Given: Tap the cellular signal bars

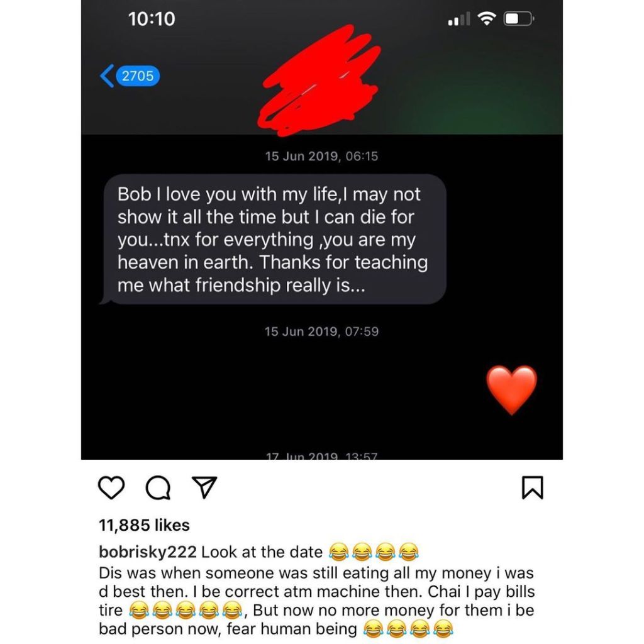Looking at the screenshot, I should click(x=459, y=19).
